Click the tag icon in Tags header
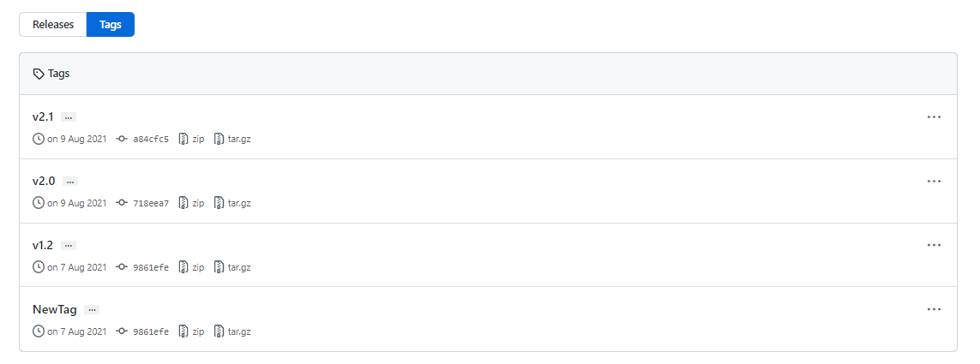 click(x=39, y=74)
